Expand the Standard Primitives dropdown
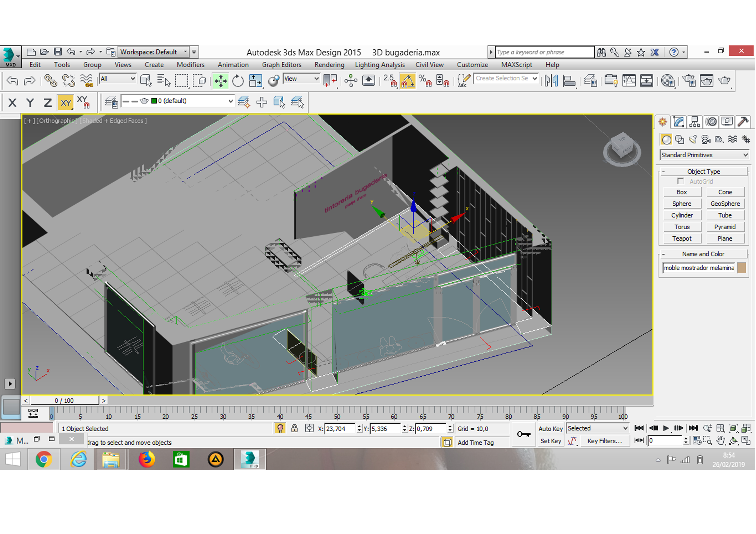Image resolution: width=756 pixels, height=534 pixels. 745,155
